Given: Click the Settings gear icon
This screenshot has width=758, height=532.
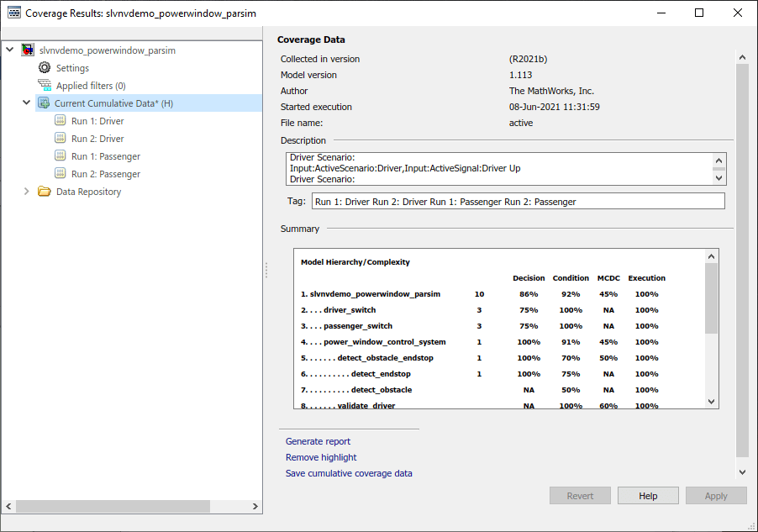Looking at the screenshot, I should click(x=45, y=68).
